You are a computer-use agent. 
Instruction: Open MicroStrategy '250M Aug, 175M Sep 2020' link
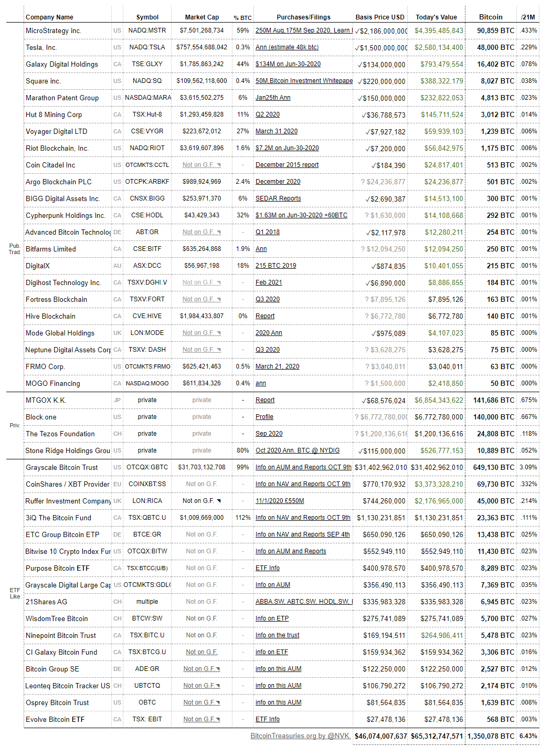(304, 30)
